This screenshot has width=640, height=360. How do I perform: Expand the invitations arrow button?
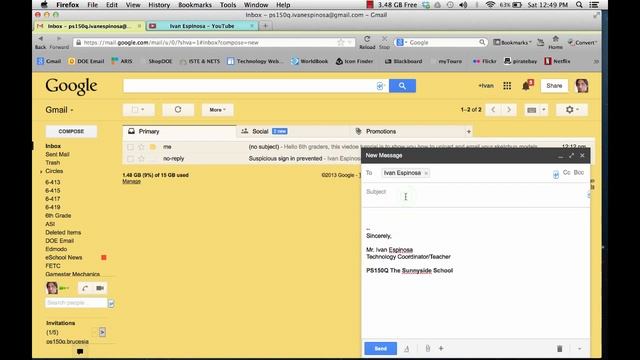[x=102, y=332]
